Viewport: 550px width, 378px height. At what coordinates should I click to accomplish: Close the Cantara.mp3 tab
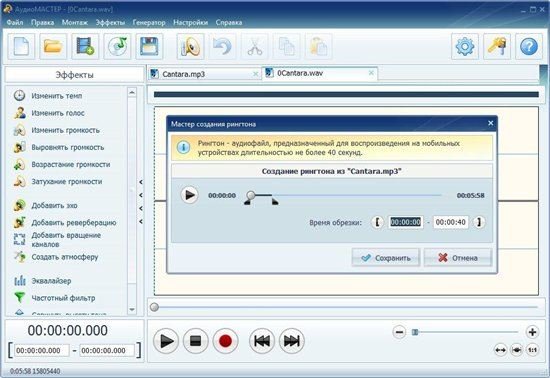click(x=256, y=74)
